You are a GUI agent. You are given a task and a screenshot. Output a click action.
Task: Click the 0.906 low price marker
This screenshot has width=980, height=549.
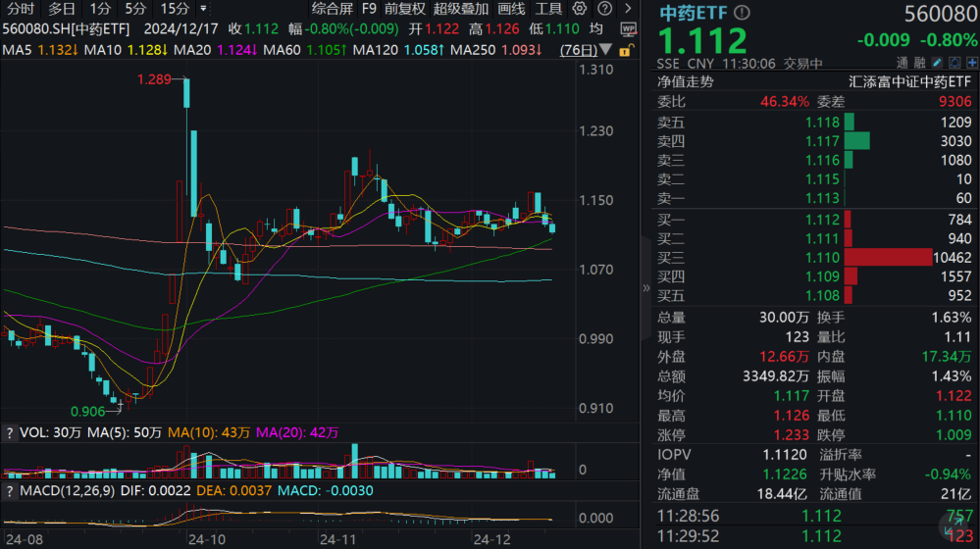pyautogui.click(x=87, y=412)
